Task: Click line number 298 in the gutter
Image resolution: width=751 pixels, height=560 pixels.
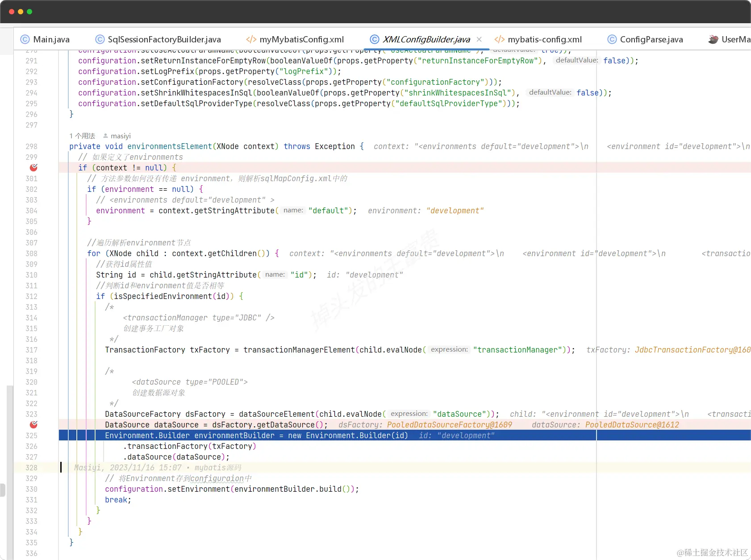Action: click(x=31, y=146)
